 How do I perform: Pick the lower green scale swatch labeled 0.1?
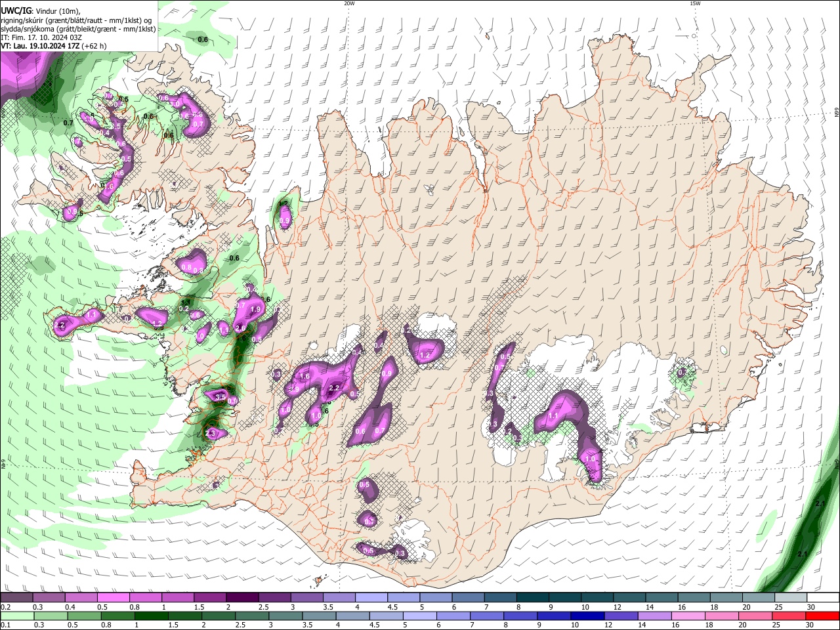tap(16, 616)
